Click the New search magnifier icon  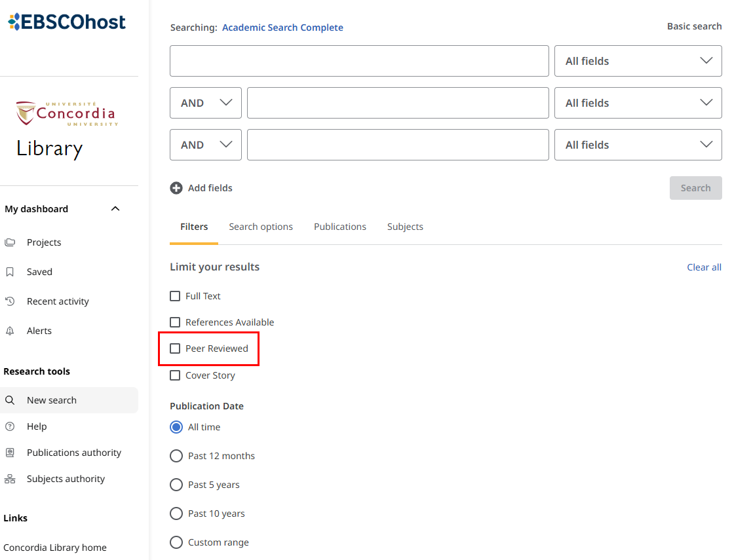point(10,400)
